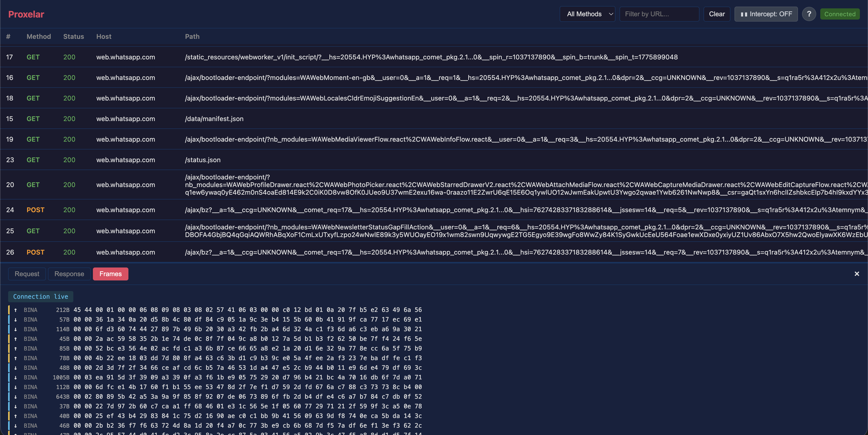Image resolution: width=868 pixels, height=435 pixels.
Task: Click the Connection live indicator
Action: coord(40,296)
